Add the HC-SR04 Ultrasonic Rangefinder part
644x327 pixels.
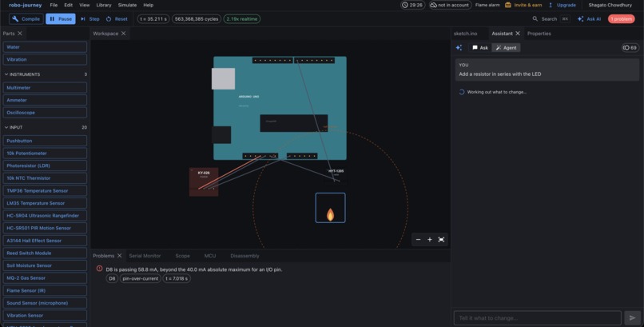[x=45, y=215]
